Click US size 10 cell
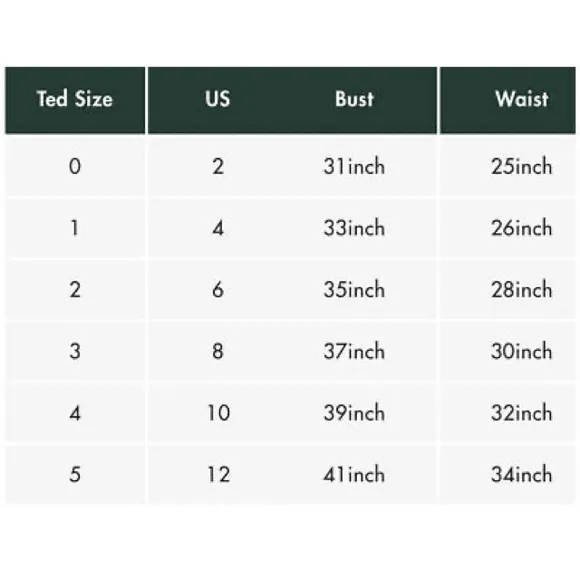Screen dimensions: 580x580 [x=219, y=413]
